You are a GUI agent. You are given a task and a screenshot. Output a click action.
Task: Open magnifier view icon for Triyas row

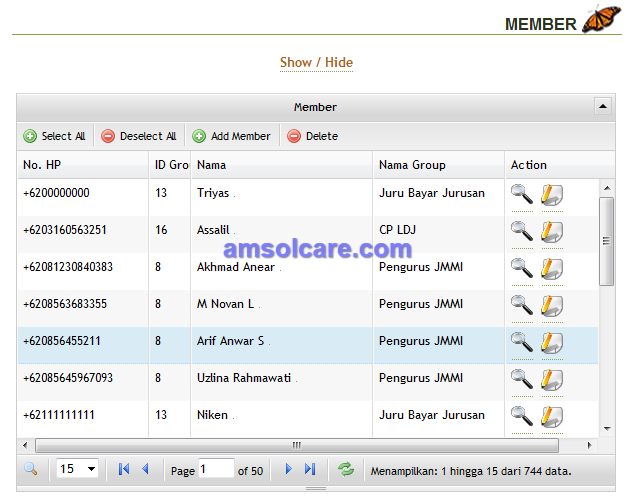pos(522,194)
